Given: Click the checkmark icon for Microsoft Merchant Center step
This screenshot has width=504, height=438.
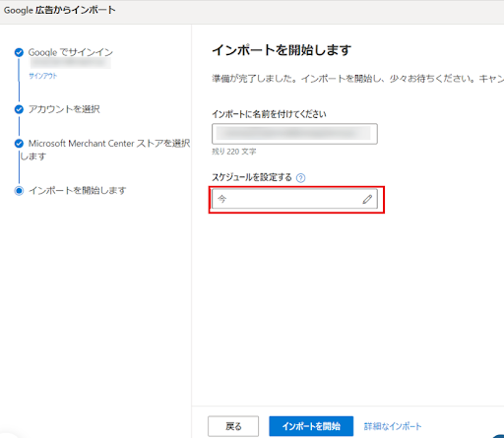Looking at the screenshot, I should pos(19,144).
